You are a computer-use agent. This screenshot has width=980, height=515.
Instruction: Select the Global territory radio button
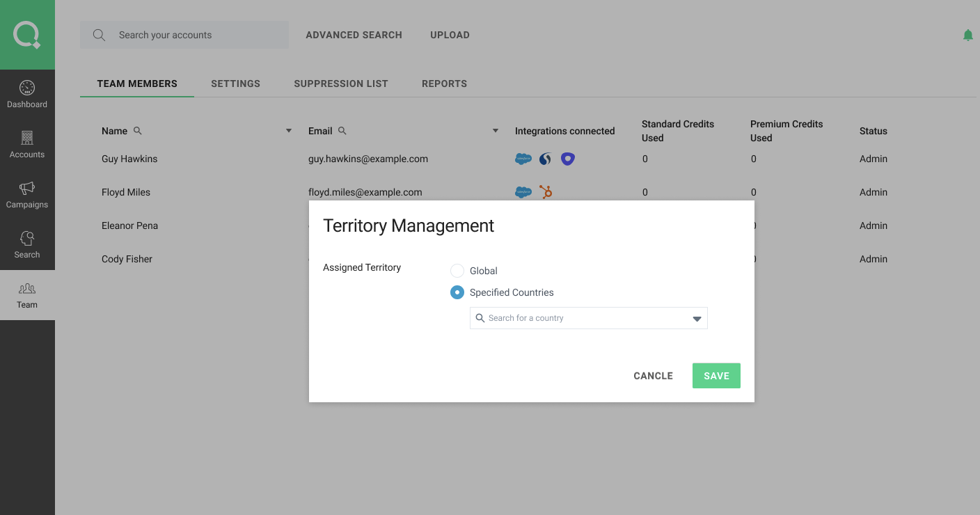click(457, 271)
